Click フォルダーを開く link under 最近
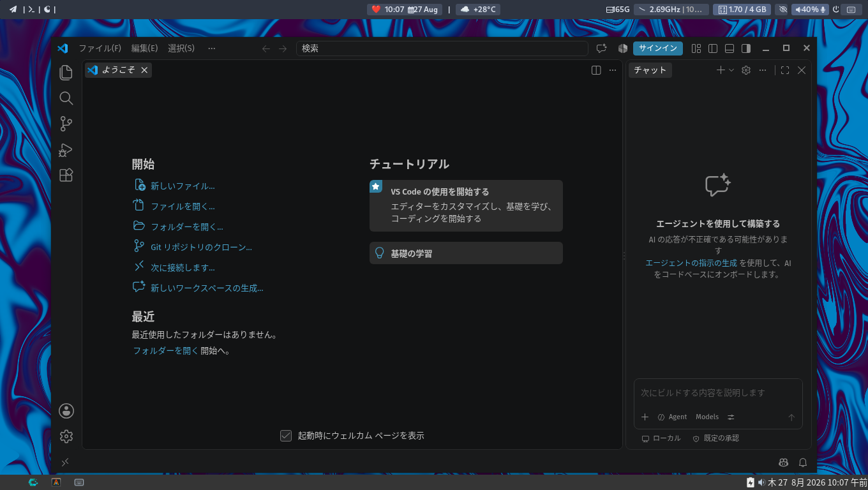The width and height of the screenshot is (868, 490). tap(166, 350)
